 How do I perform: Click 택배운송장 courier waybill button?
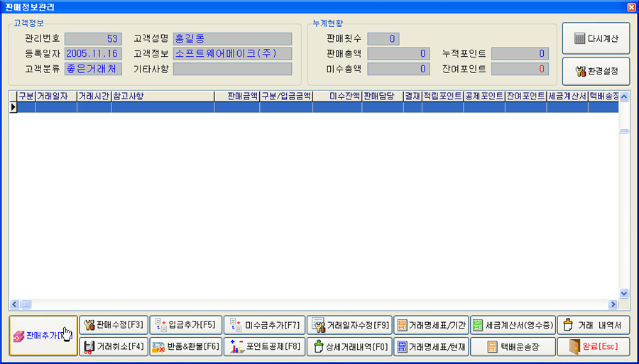513,346
